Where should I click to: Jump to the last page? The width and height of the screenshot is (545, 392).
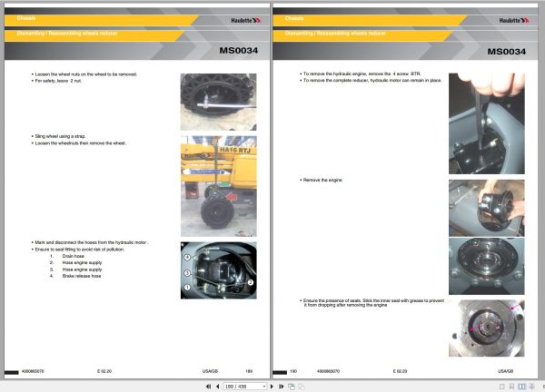pyautogui.click(x=282, y=387)
